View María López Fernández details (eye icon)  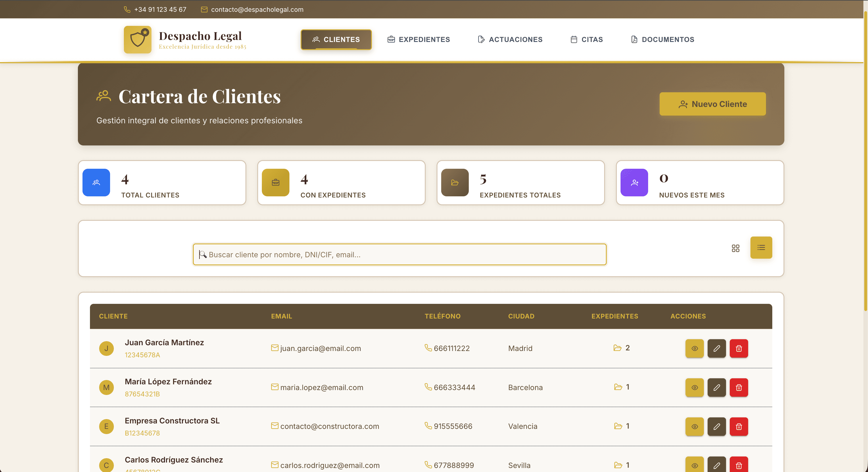[694, 387]
